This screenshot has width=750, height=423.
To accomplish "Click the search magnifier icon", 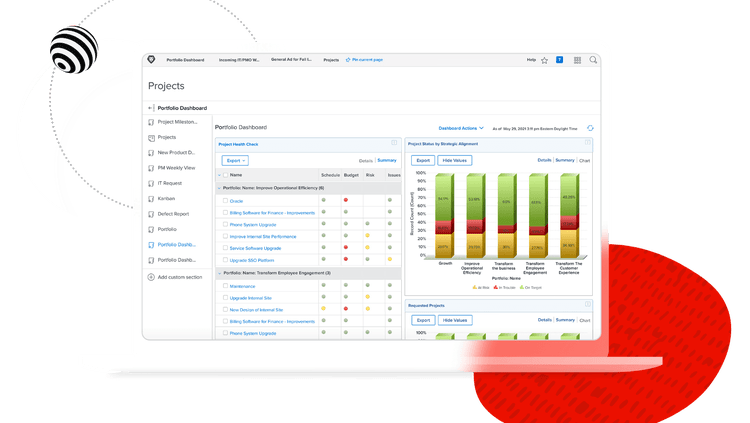I will pos(593,60).
